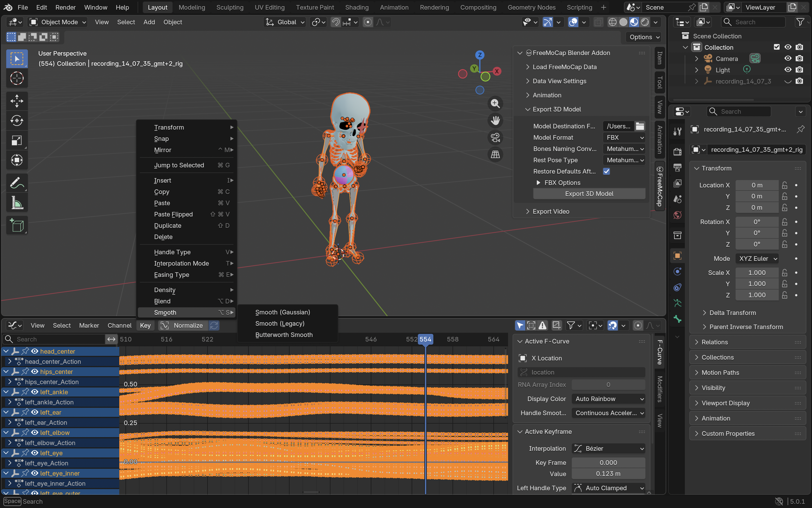Viewport: 812px width, 508px height.
Task: Hide Camera in viewport via eye icon
Action: pos(788,58)
